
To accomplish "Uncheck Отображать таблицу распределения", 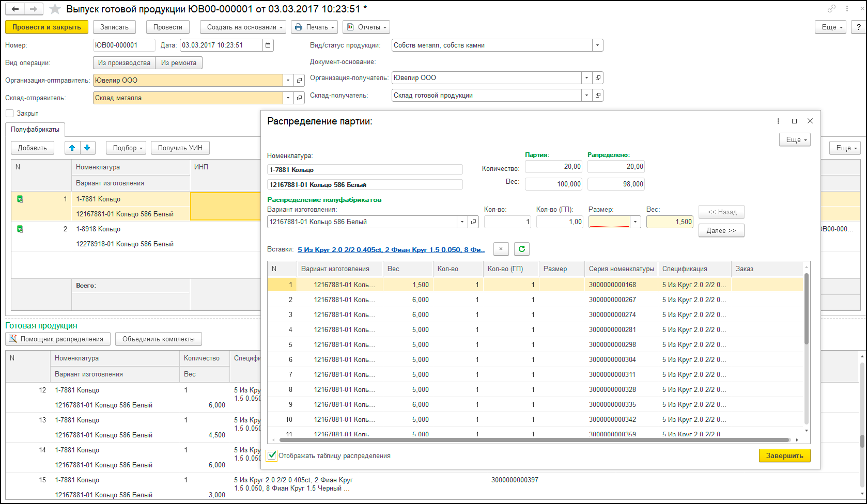I will click(x=272, y=455).
